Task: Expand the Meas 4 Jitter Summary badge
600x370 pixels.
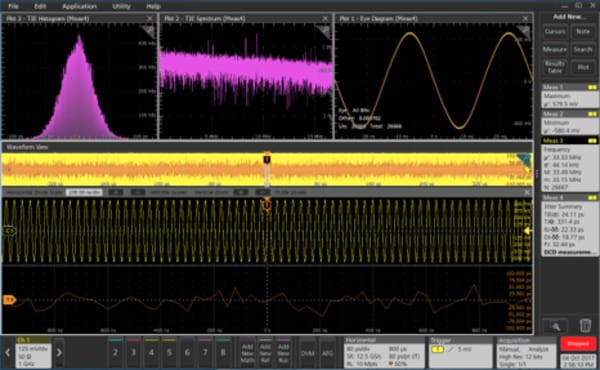Action: pyautogui.click(x=569, y=225)
